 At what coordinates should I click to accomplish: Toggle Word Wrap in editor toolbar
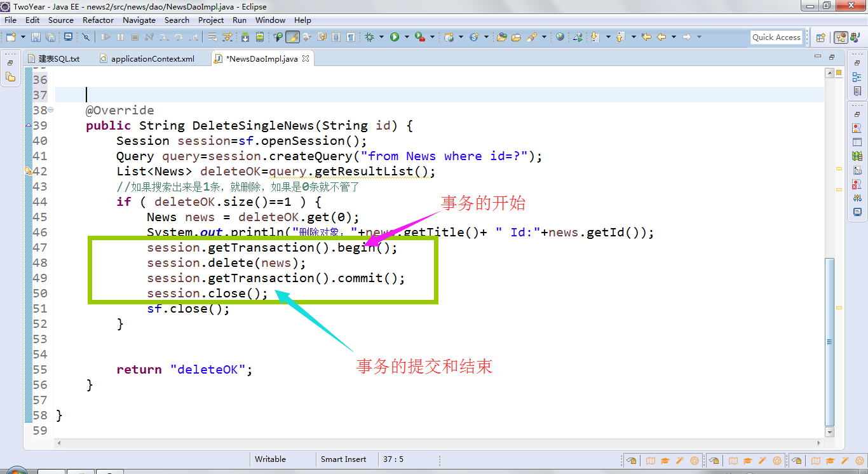click(x=322, y=37)
